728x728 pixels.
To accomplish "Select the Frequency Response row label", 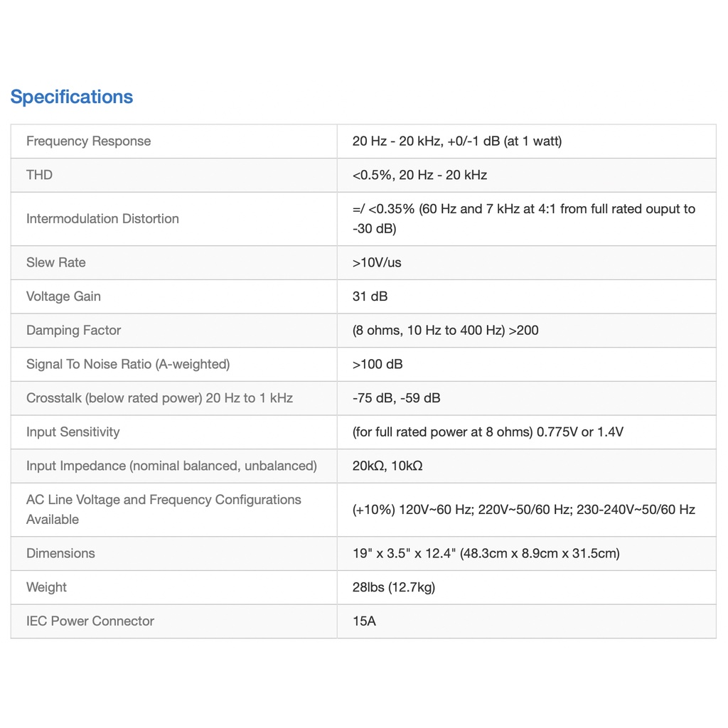I will pos(88,141).
